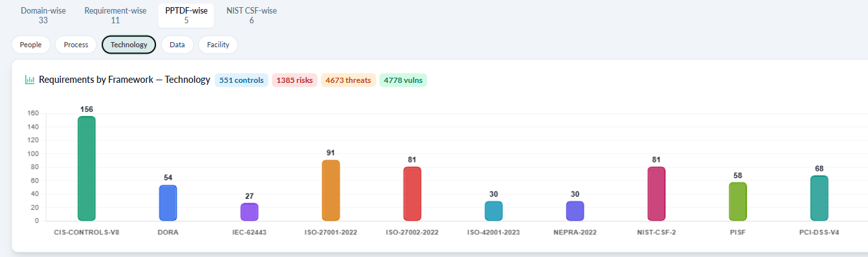Select the magenta NIST-CSF-2 bar

(x=656, y=194)
